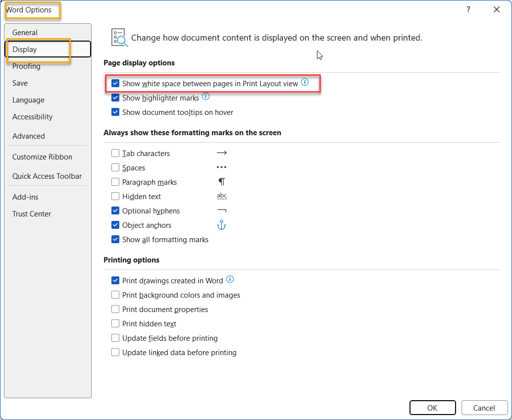Select Quick Access Toolbar category
The height and width of the screenshot is (420, 512).
(48, 176)
